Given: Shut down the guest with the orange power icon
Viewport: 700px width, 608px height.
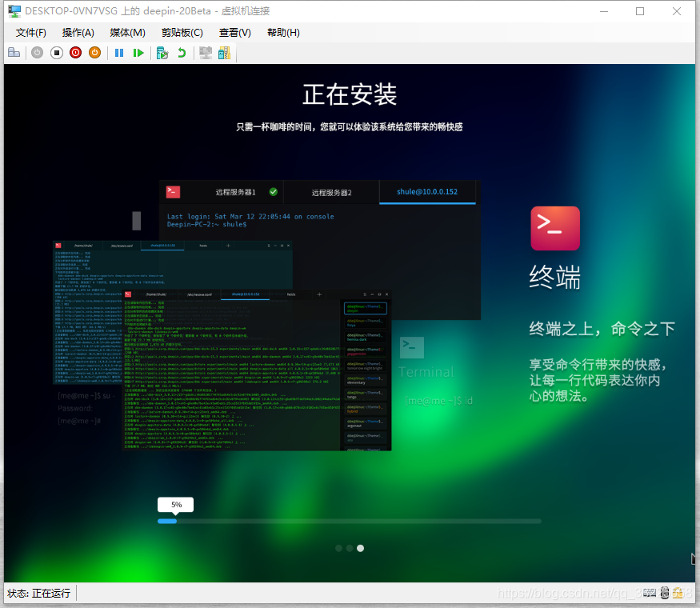Looking at the screenshot, I should 93,53.
